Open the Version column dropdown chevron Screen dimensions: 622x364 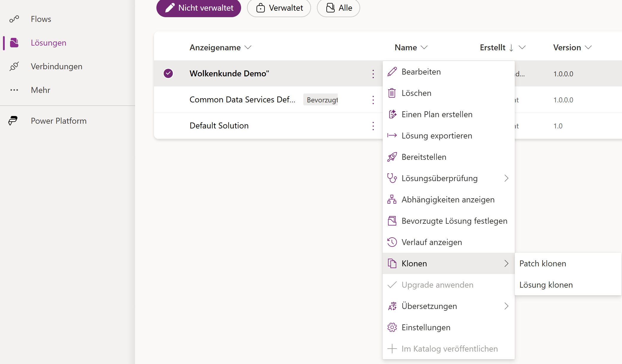[x=588, y=47]
